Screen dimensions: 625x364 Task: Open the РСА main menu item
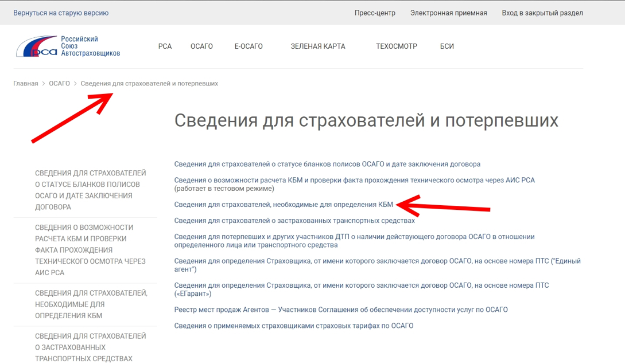click(x=165, y=46)
